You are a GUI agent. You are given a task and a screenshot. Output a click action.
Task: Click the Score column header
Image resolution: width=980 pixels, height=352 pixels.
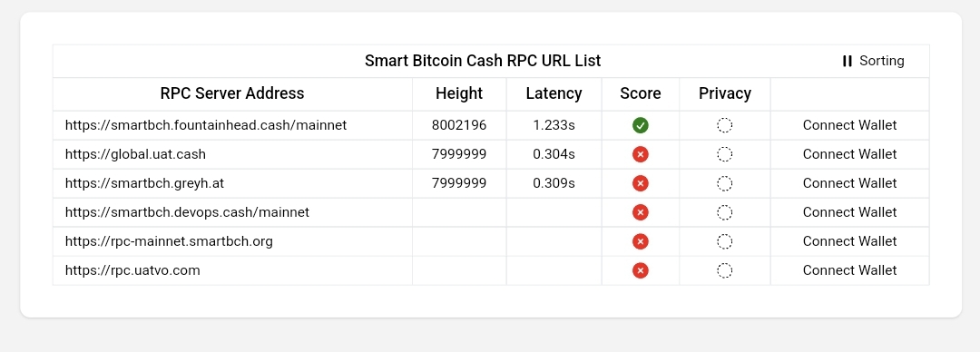tap(641, 93)
